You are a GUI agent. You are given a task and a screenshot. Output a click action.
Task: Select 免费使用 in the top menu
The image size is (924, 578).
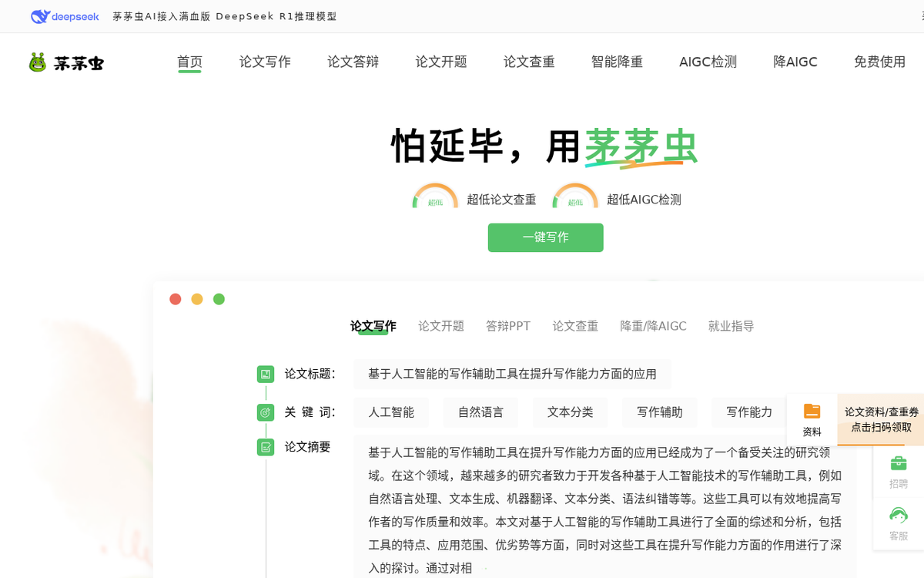879,62
